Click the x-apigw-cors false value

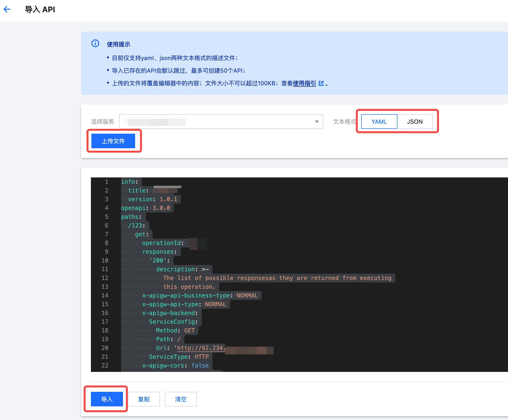(200, 366)
